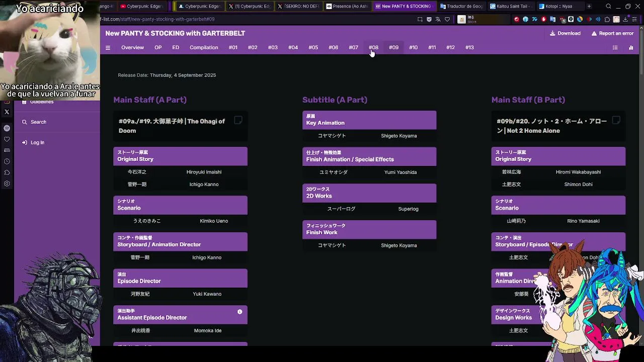This screenshot has height=362, width=644.
Task: Open the easy setup sliders icon in toolbar
Action: point(634,20)
